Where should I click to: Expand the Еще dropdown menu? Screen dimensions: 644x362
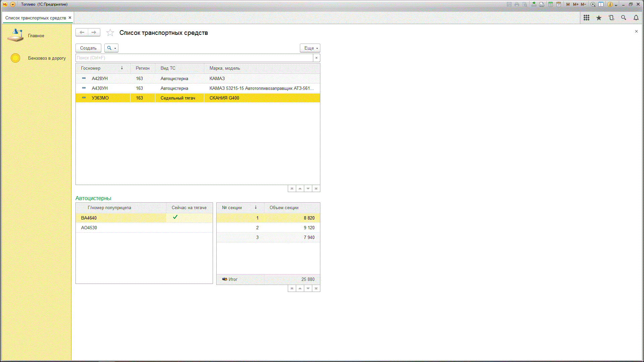[x=310, y=48]
